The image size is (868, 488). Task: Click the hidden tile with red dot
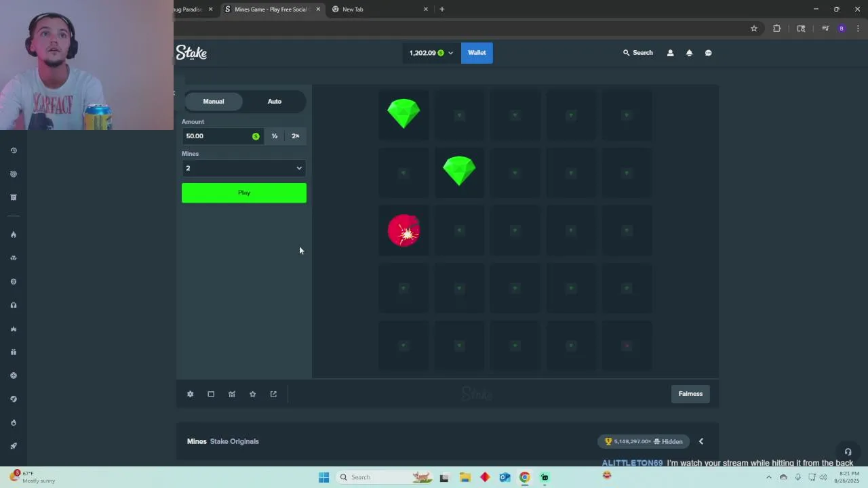627,346
